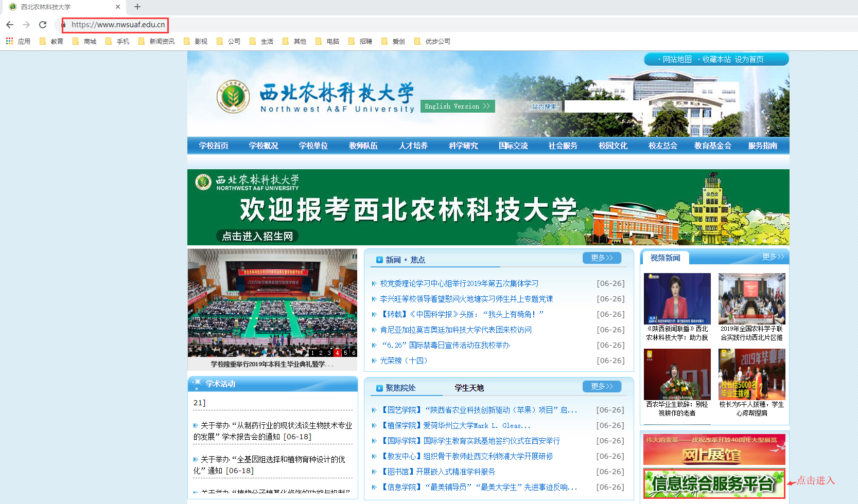
Task: Open the 新闻资讯 bookmark folder
Action: [x=156, y=41]
